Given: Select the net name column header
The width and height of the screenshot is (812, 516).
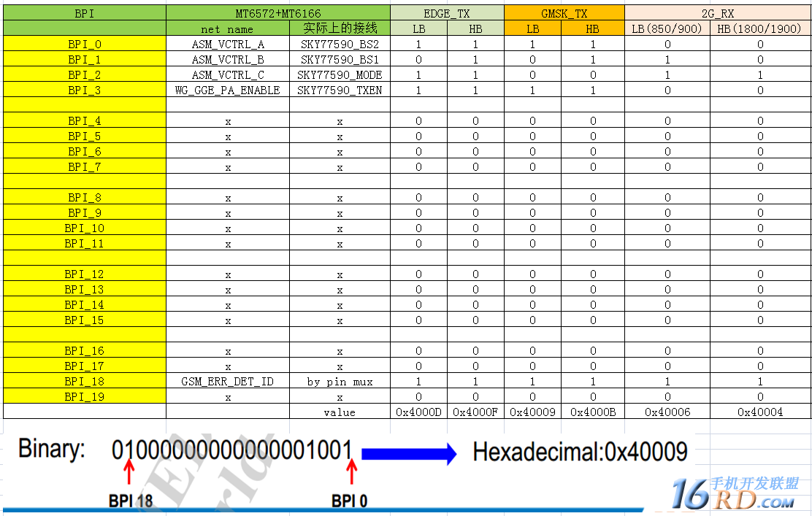Looking at the screenshot, I should pyautogui.click(x=228, y=28).
